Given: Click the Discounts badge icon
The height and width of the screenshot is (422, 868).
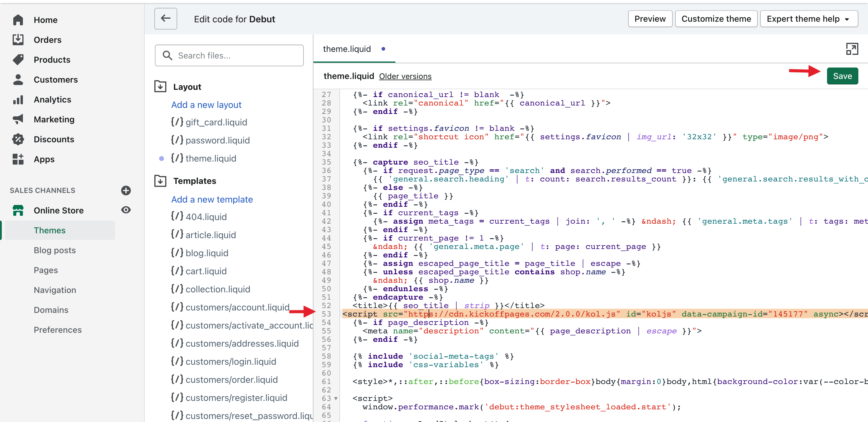Looking at the screenshot, I should 18,139.
